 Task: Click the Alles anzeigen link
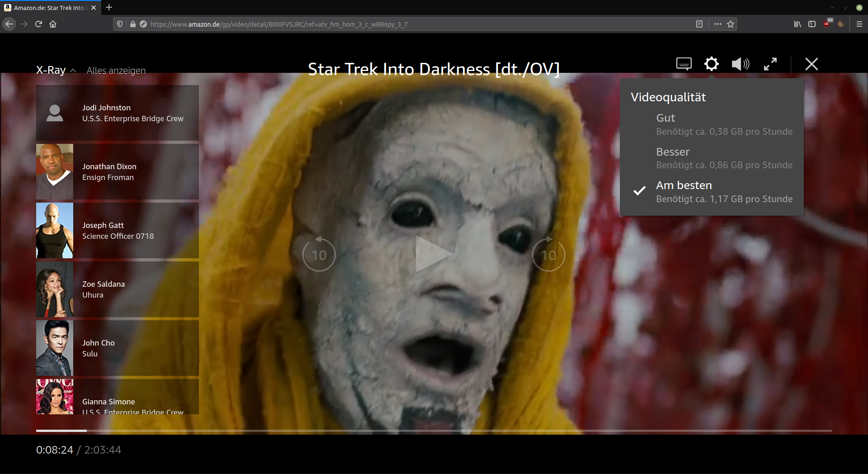(116, 70)
